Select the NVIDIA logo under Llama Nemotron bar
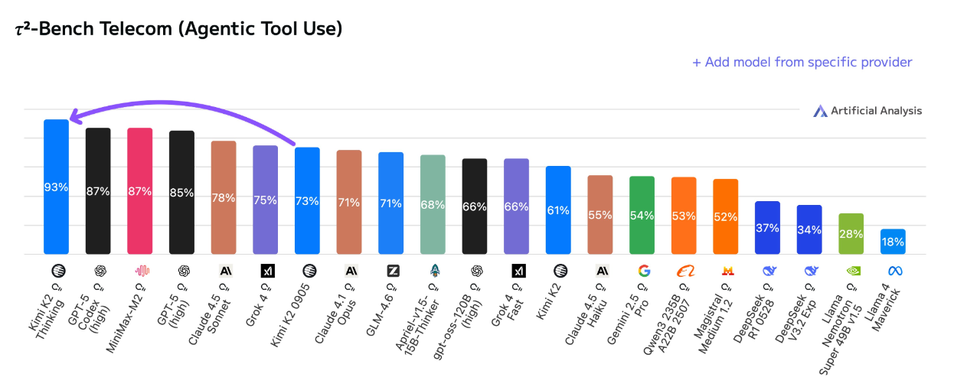 [852, 271]
